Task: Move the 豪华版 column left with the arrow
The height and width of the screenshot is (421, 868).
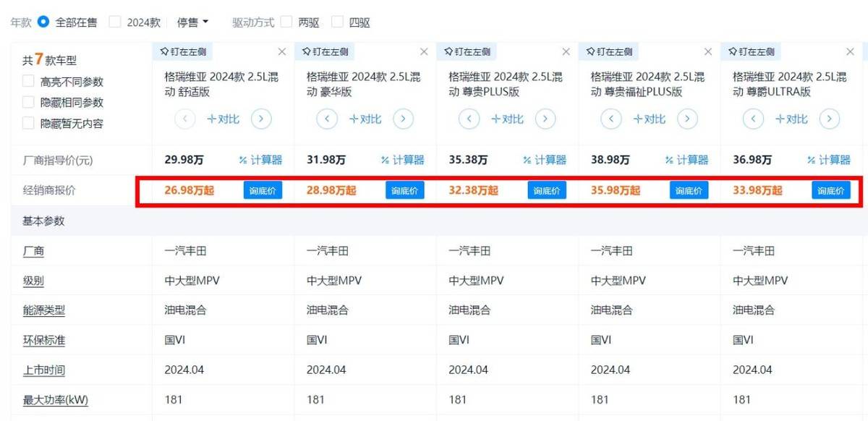Action: coord(327,119)
